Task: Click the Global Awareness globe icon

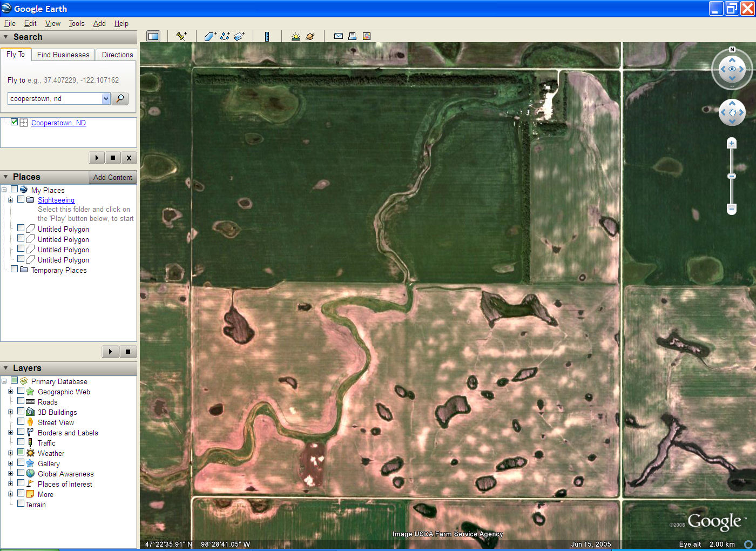Action: point(30,474)
